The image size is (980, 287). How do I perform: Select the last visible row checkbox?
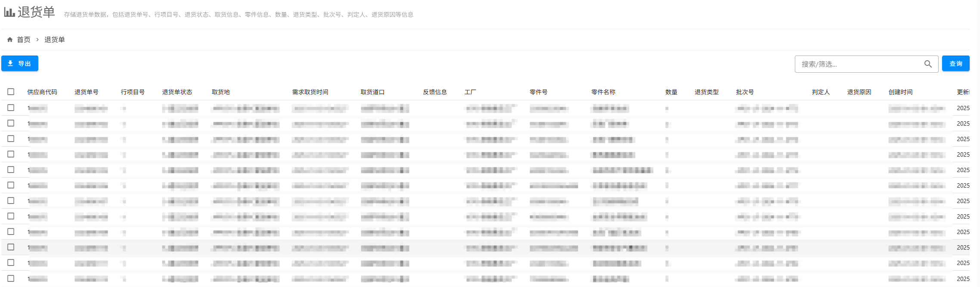11,278
